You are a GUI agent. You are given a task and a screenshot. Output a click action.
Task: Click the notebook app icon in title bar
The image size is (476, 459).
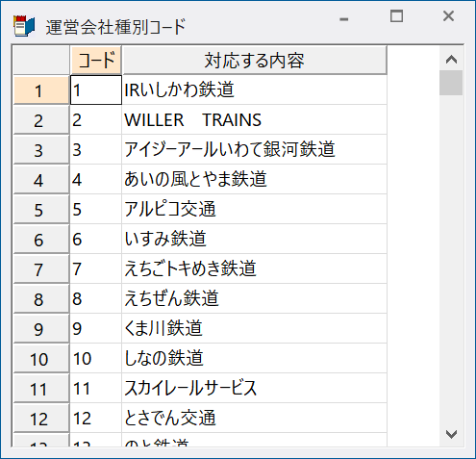click(24, 26)
